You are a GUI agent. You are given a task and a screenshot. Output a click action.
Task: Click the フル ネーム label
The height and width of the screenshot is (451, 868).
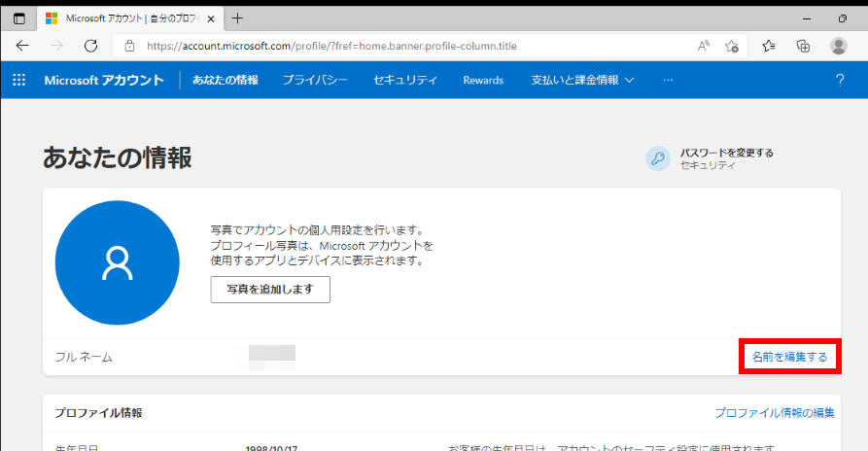[x=84, y=357]
